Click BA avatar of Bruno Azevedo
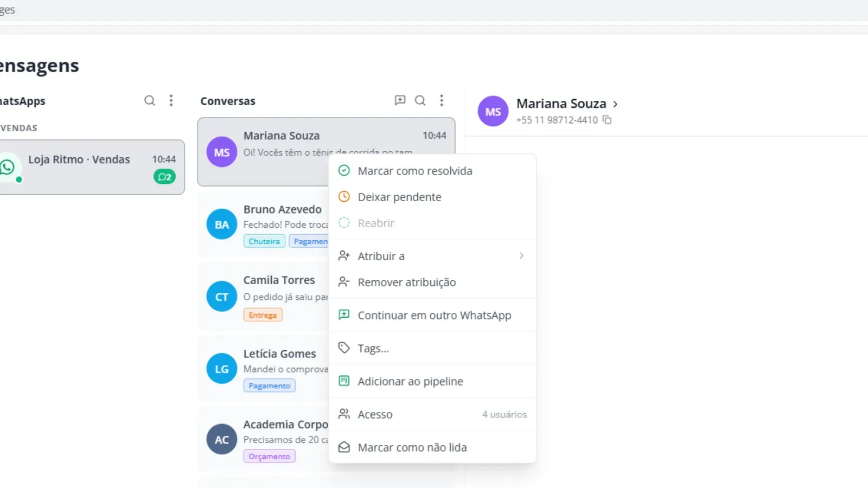Image resolution: width=868 pixels, height=488 pixels. (x=222, y=224)
